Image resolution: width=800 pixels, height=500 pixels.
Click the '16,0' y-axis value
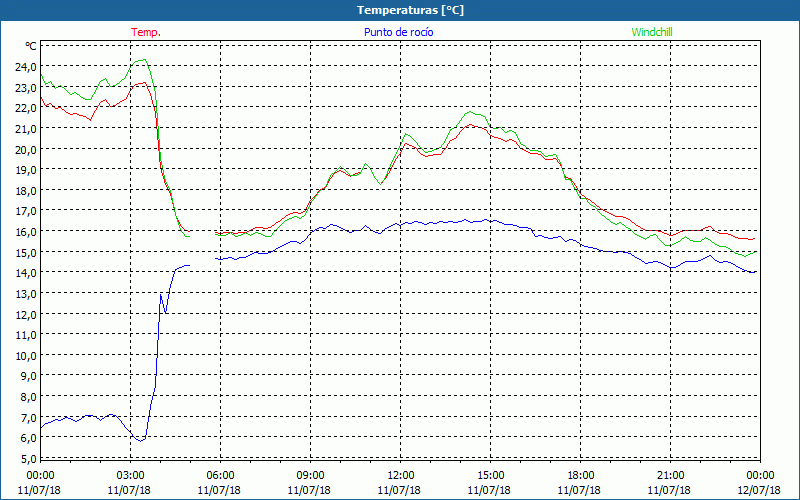click(27, 232)
